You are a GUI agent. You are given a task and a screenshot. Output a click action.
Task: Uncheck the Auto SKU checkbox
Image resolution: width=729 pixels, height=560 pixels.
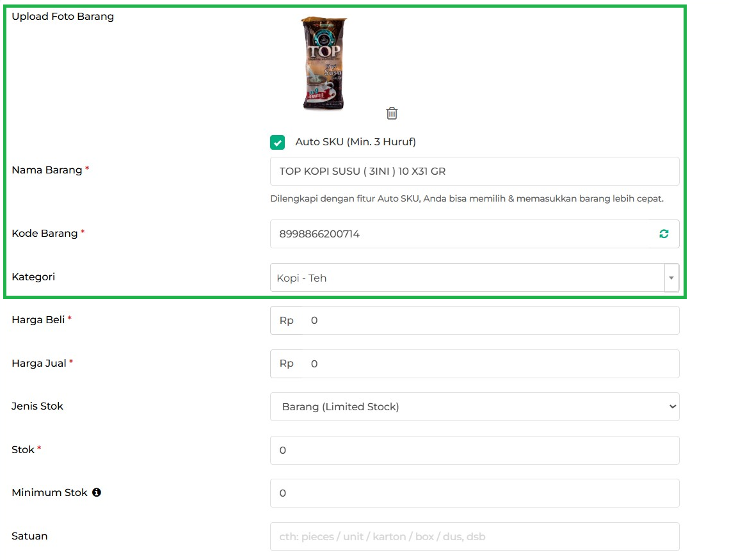pos(278,142)
